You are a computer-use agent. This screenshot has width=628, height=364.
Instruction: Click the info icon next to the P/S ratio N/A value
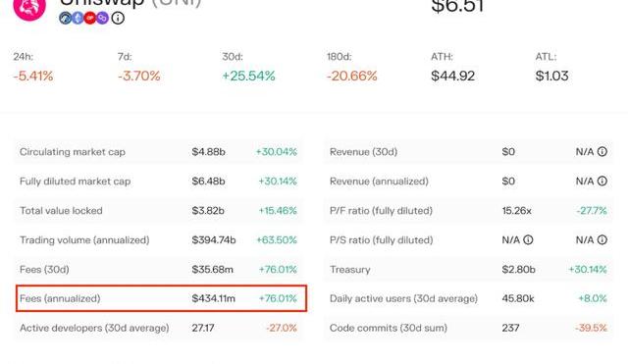528,239
